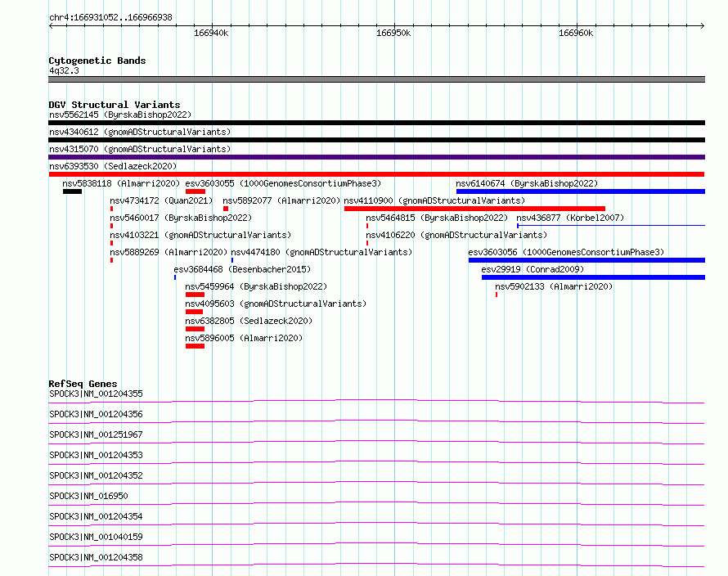
Task: Click the RefSeq Genes track heading
Action: pyautogui.click(x=83, y=384)
